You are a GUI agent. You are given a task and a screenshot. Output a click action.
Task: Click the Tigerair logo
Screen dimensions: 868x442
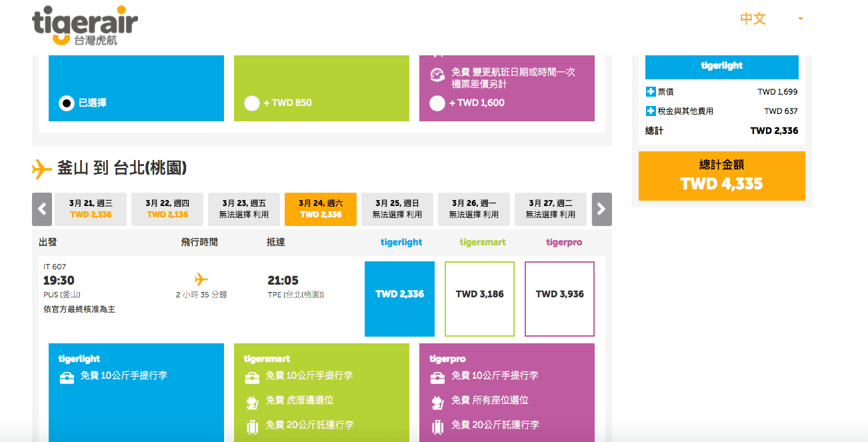coord(85,26)
